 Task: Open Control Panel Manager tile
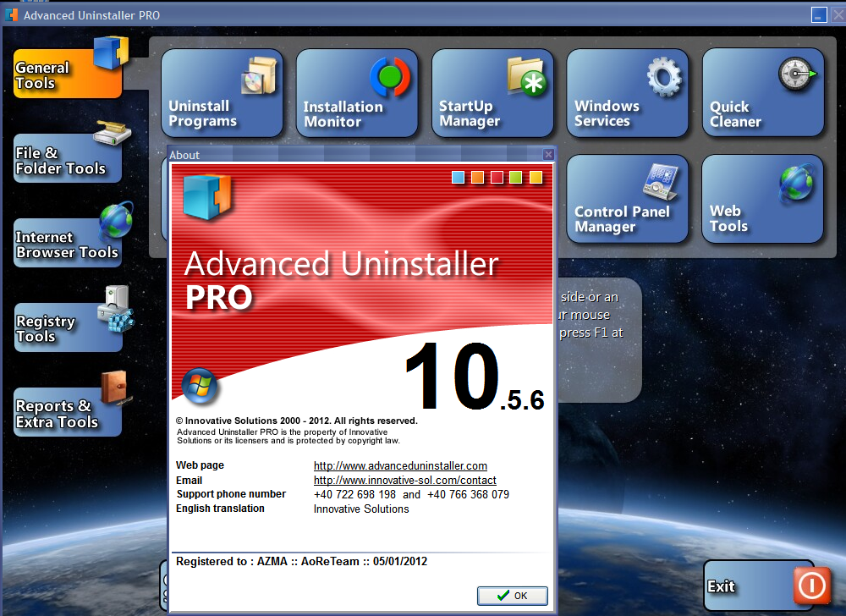point(627,199)
